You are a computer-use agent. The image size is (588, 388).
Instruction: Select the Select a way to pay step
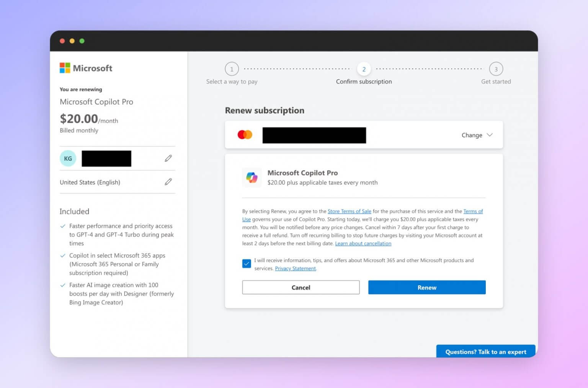(232, 81)
